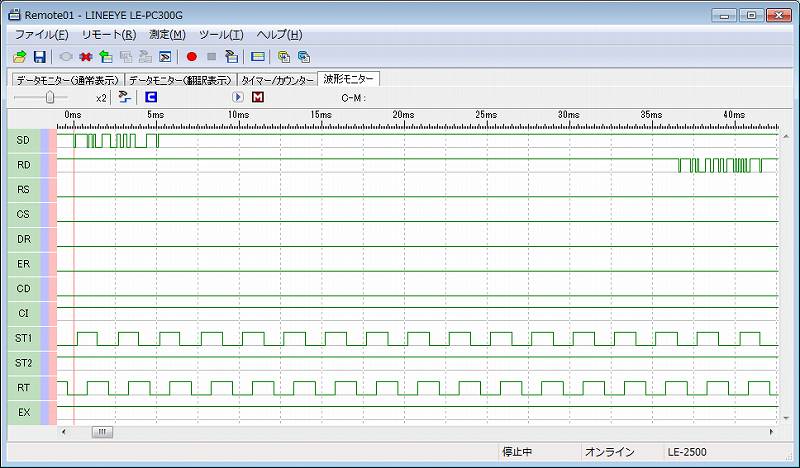Click the x2 magnification text
This screenshot has height=468, width=800.
point(101,97)
